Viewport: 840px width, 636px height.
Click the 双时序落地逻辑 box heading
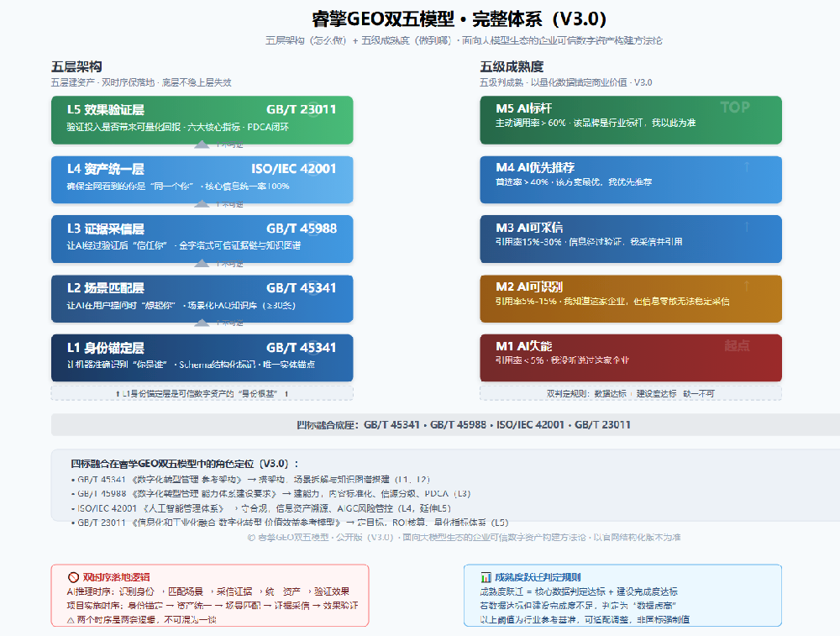(116, 577)
